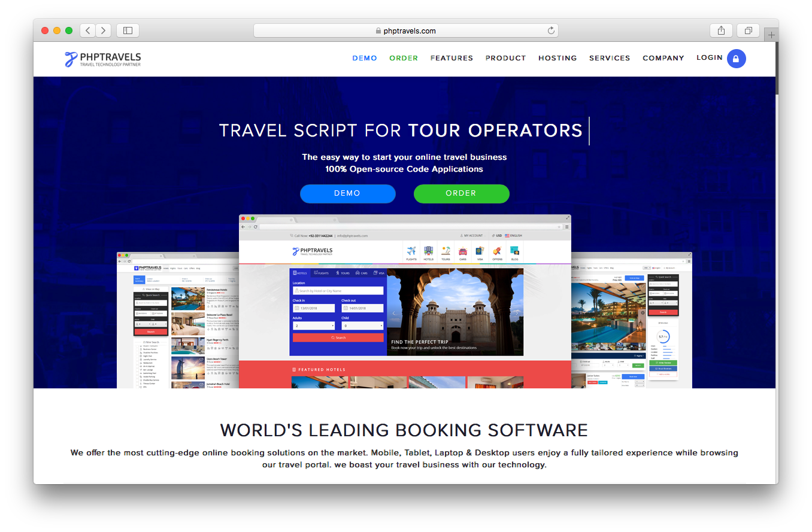Select the Flights icon in the demo navigation

tap(411, 251)
